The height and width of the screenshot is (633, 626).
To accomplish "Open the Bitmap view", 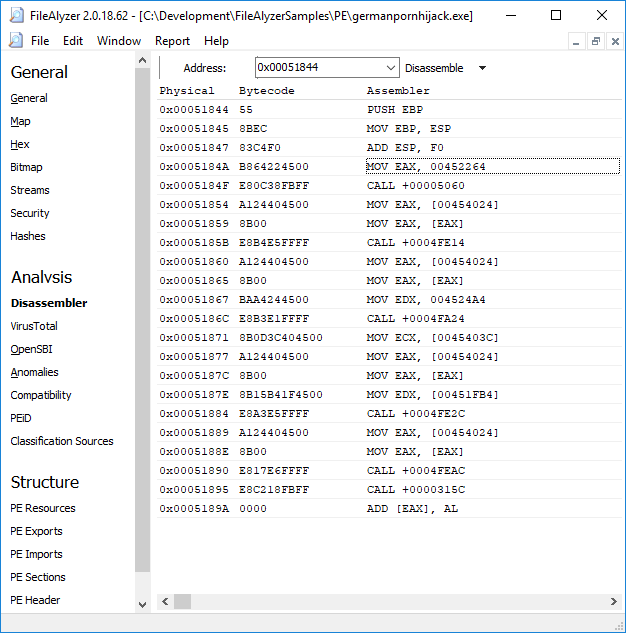I will [x=26, y=167].
